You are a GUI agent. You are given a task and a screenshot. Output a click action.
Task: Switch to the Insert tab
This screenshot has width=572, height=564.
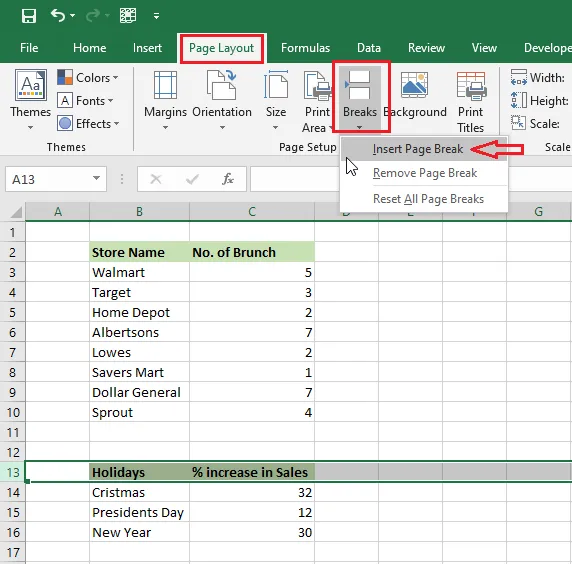click(147, 48)
